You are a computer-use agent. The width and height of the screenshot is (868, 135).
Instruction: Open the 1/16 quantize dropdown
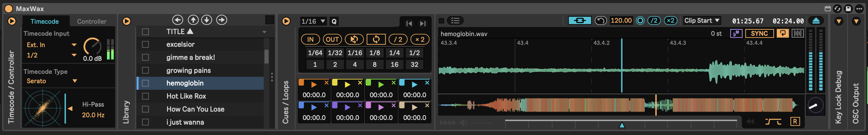coord(313,21)
